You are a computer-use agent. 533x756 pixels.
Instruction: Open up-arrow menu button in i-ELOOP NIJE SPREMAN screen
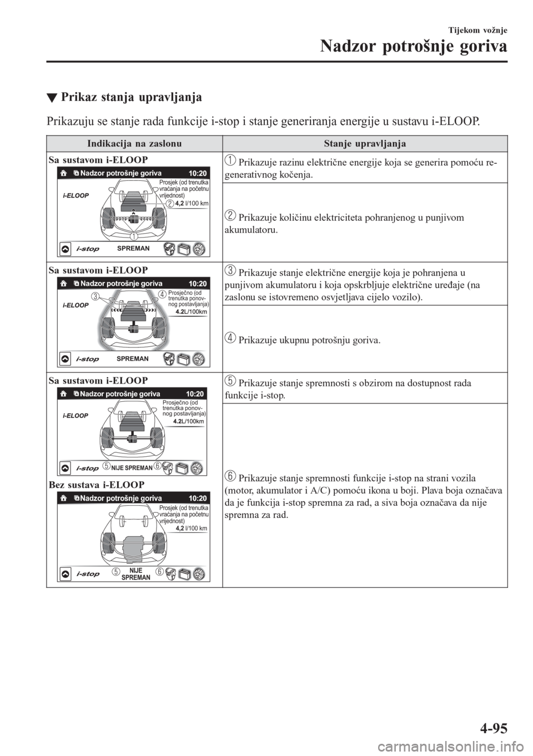[64, 468]
